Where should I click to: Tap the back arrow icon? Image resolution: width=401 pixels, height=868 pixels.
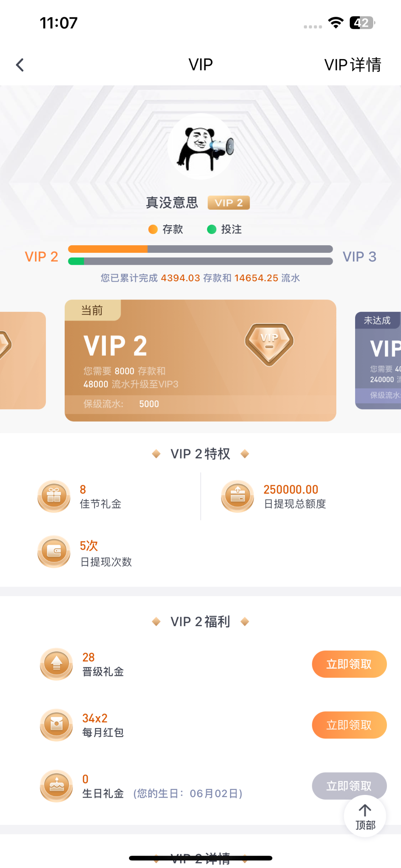[20, 65]
